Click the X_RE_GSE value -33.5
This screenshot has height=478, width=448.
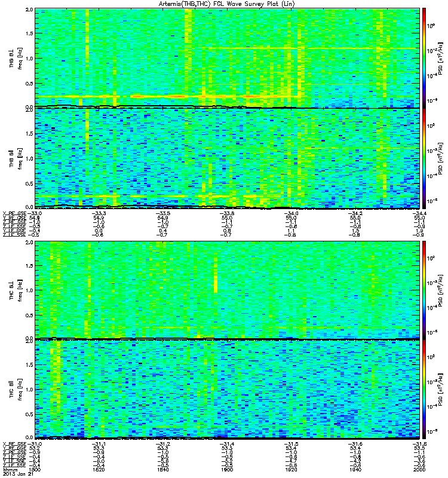pos(162,213)
